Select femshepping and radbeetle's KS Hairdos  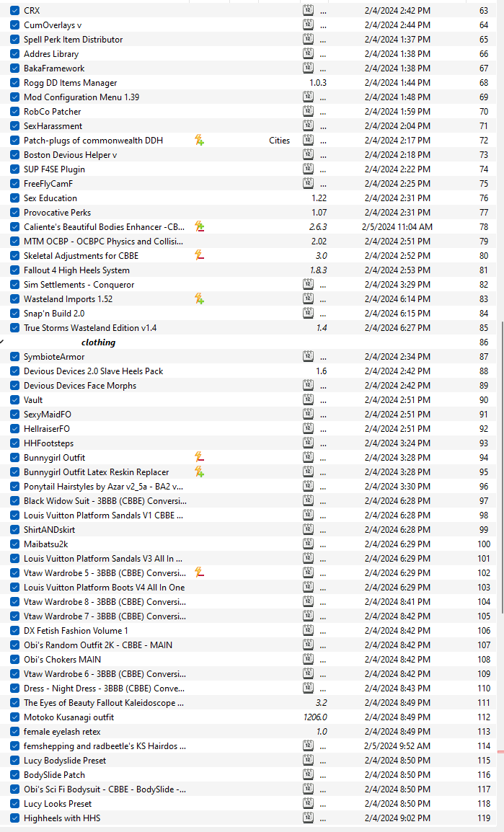point(105,745)
